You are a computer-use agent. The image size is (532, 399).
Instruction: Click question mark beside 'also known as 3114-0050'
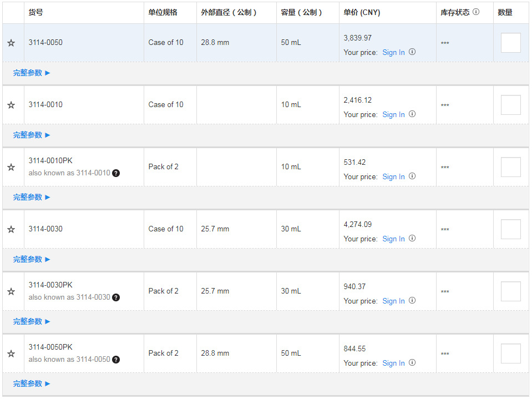click(116, 360)
